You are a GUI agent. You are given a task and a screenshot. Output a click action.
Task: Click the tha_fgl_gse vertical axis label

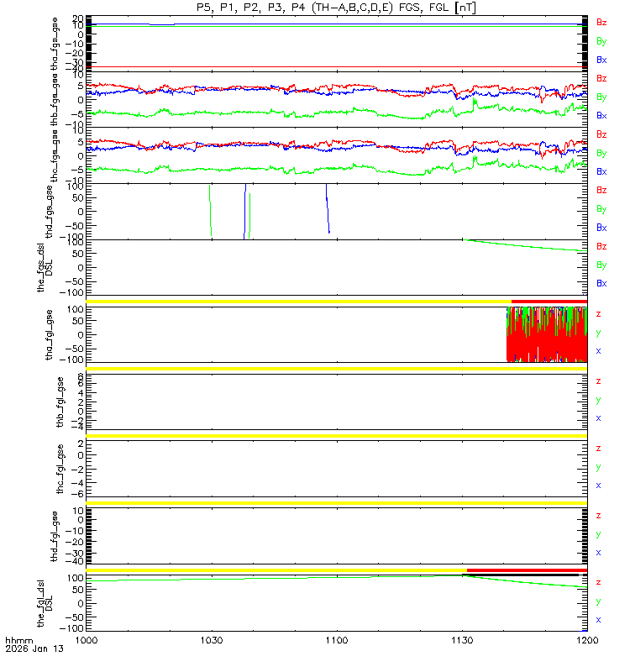[50, 334]
